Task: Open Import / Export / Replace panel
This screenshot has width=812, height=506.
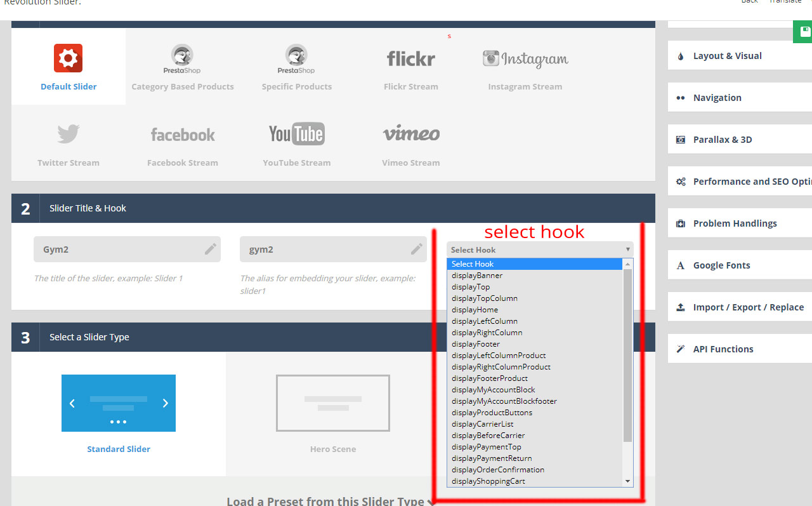Action: (x=748, y=307)
